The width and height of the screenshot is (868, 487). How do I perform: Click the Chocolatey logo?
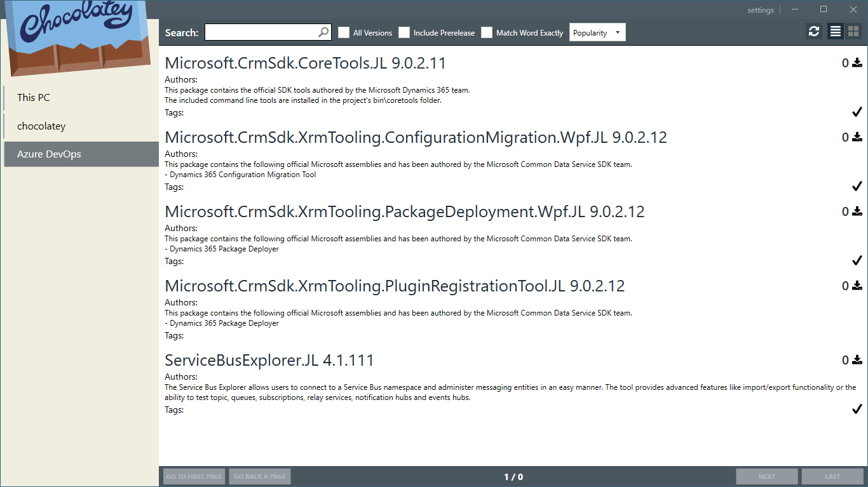79,37
